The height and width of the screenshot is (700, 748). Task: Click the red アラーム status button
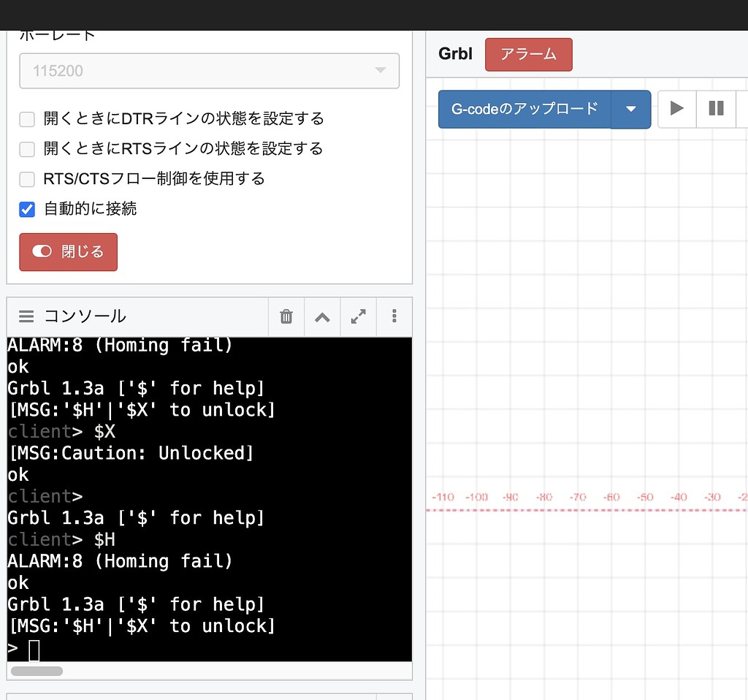pos(528,55)
